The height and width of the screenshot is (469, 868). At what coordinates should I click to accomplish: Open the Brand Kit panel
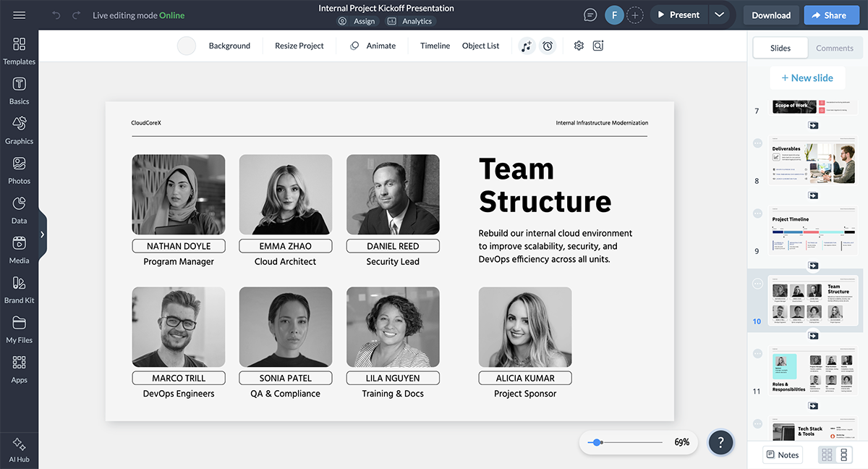pyautogui.click(x=19, y=289)
